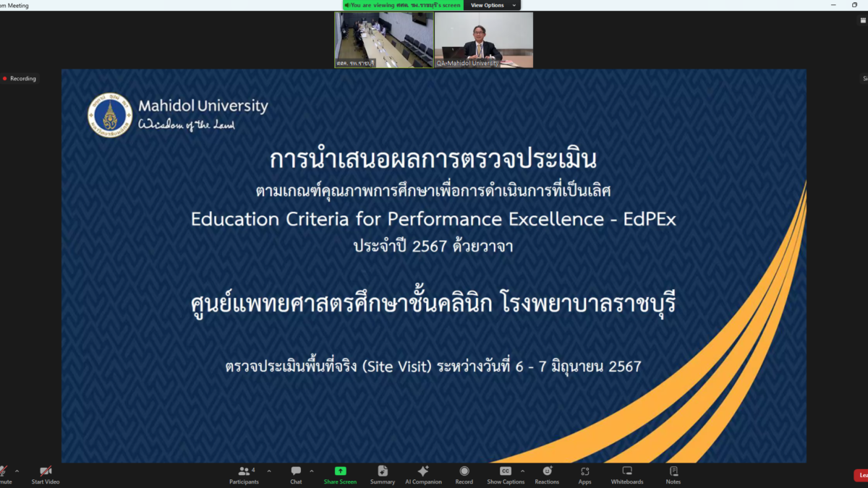The width and height of the screenshot is (868, 488).
Task: Start recording with the Record button
Action: coord(464,474)
